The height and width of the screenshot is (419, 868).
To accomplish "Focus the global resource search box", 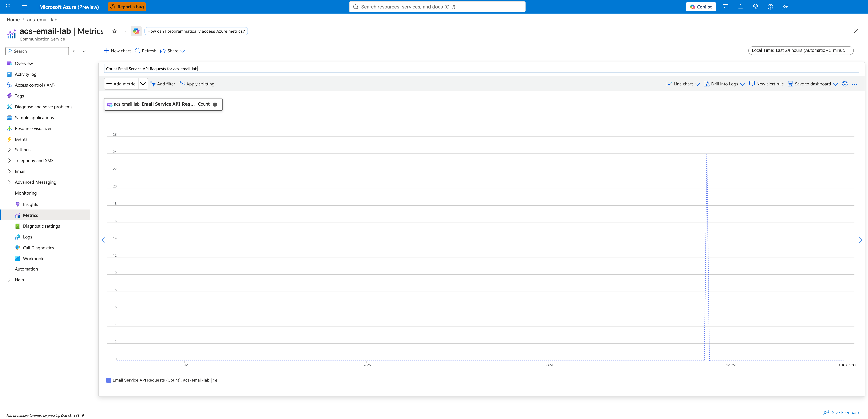I will [437, 7].
